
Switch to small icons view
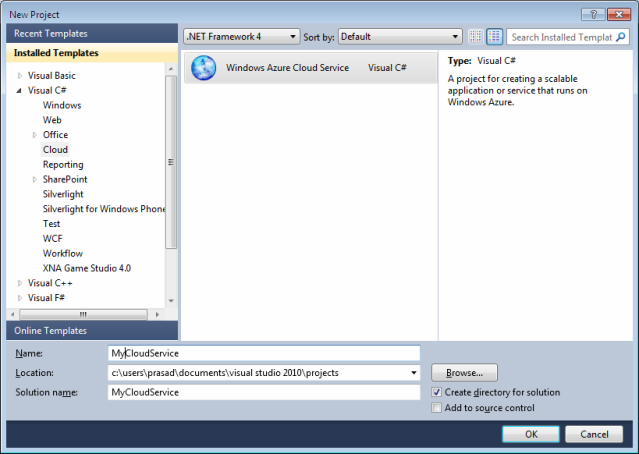tap(475, 37)
